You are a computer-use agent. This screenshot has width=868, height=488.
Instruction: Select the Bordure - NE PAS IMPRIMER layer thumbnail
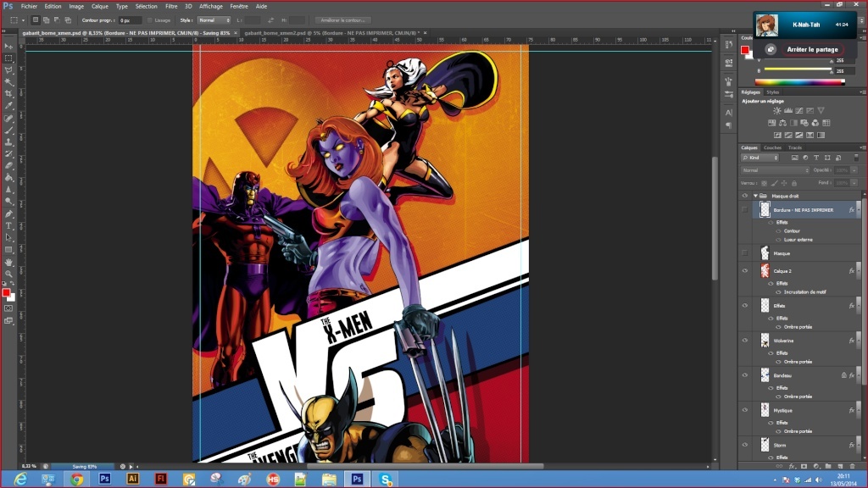pyautogui.click(x=765, y=210)
